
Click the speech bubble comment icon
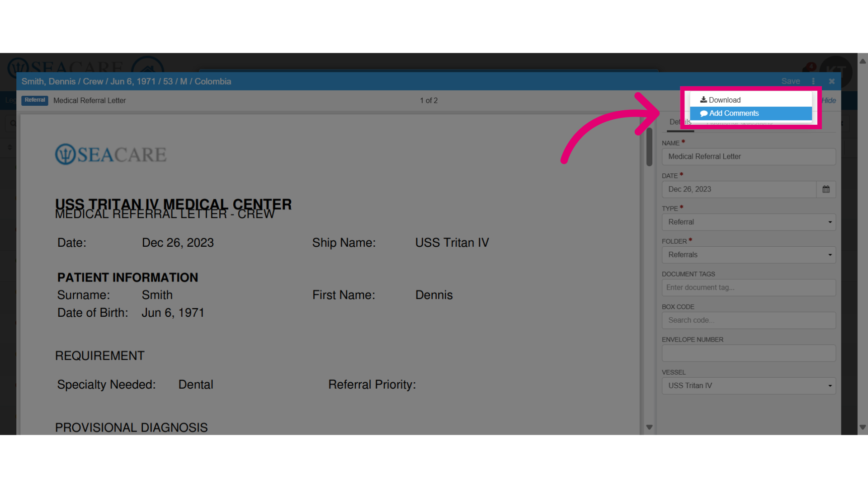click(x=704, y=113)
